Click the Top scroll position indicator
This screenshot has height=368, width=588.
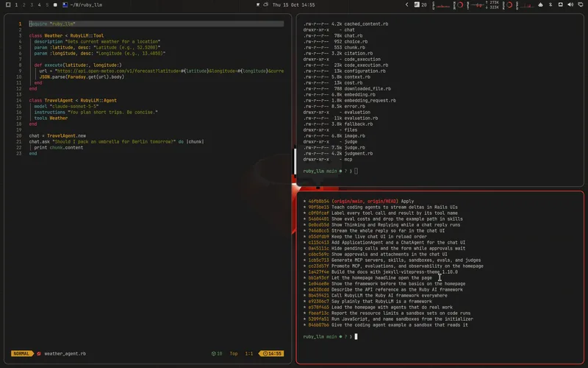tap(234, 354)
